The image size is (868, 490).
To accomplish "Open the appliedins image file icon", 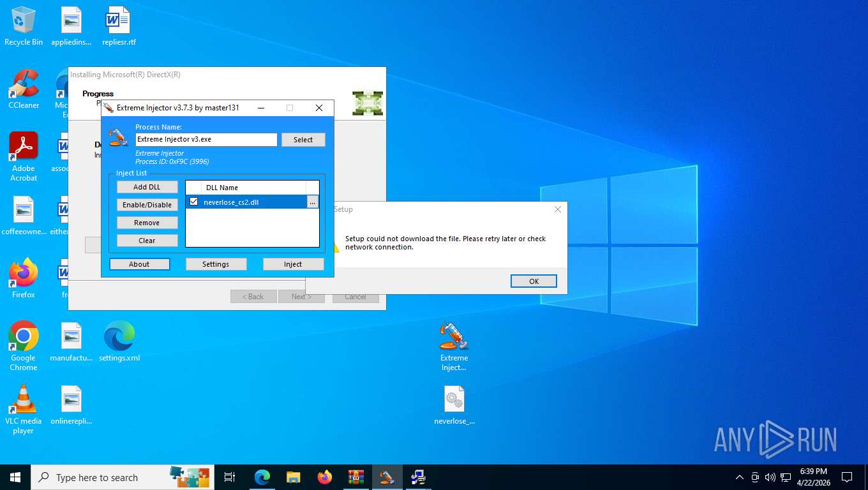I will pos(71,27).
